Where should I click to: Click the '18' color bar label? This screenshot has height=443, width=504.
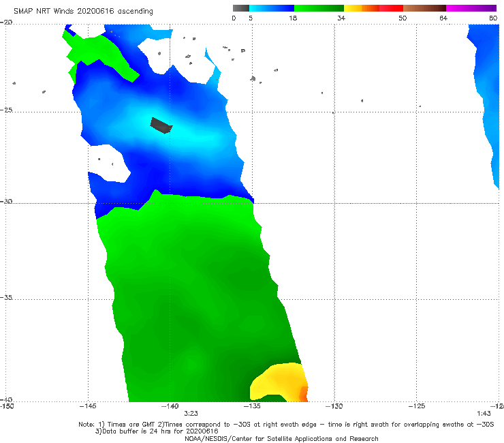pos(293,18)
